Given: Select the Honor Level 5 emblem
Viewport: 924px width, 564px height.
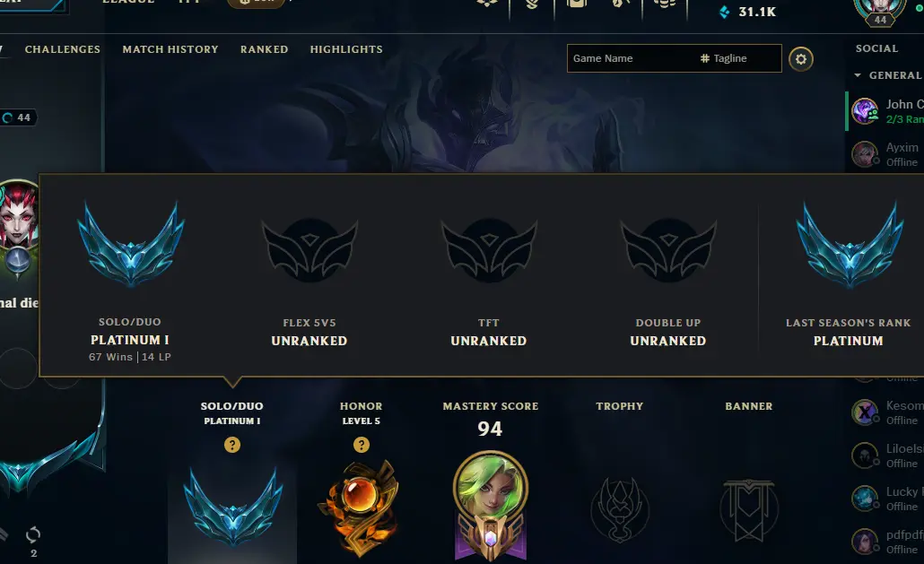Looking at the screenshot, I should coord(361,508).
